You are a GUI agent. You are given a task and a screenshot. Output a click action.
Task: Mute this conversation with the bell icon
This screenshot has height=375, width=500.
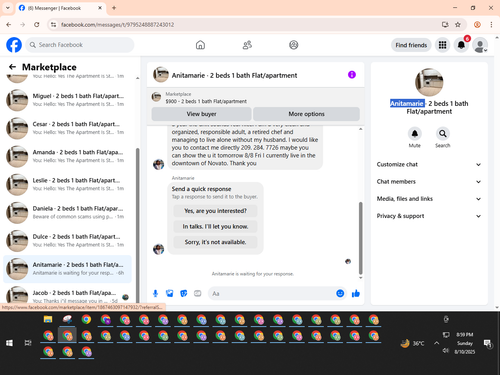(415, 134)
